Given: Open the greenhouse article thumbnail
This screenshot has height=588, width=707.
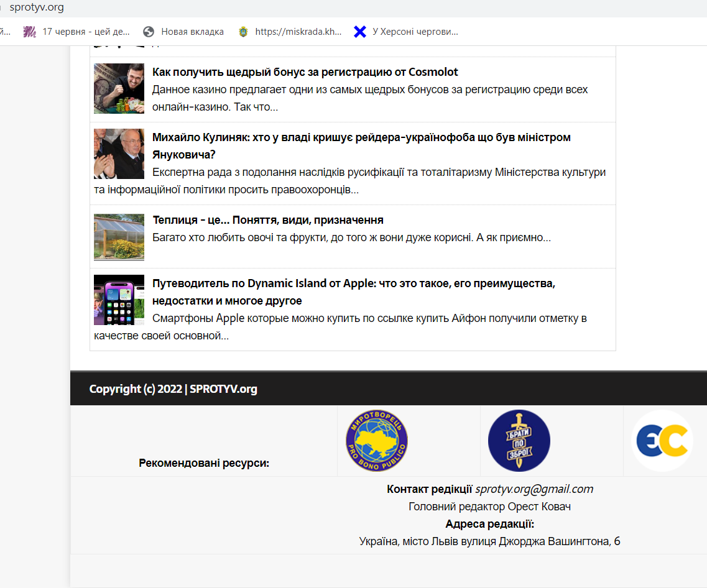Looking at the screenshot, I should 119,237.
